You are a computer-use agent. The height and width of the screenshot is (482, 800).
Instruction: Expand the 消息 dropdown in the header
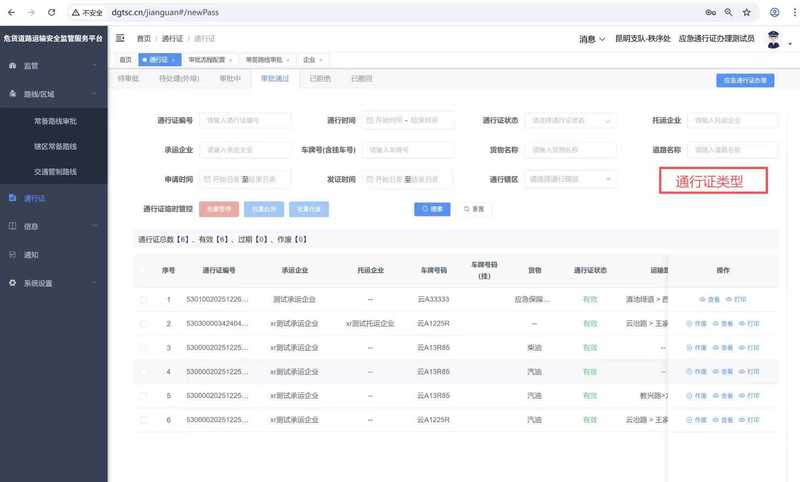[591, 39]
